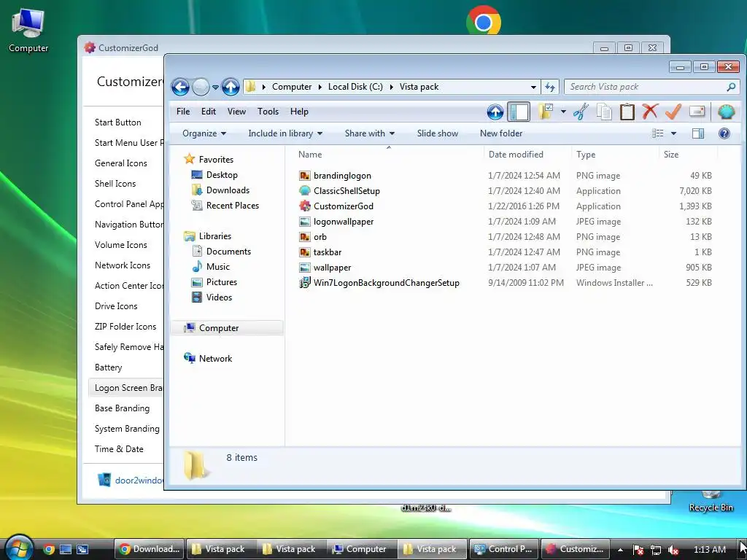Click the blue Help question mark icon
This screenshot has width=747, height=560.
tap(724, 133)
